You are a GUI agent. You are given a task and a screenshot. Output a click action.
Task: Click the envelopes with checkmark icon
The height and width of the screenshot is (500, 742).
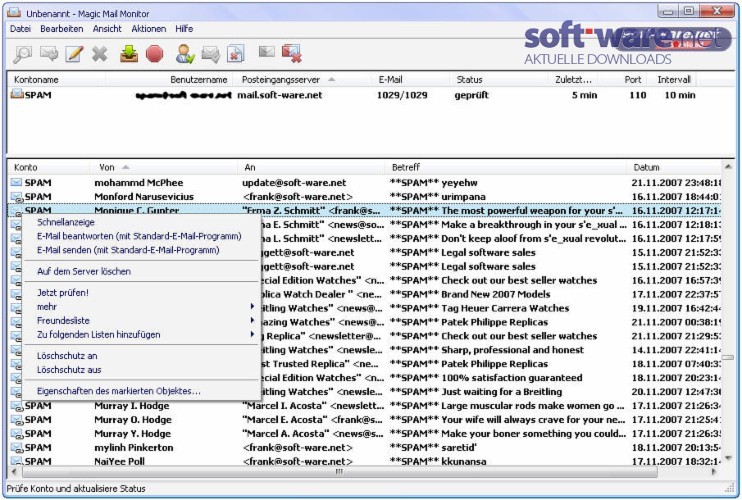[x=211, y=54]
